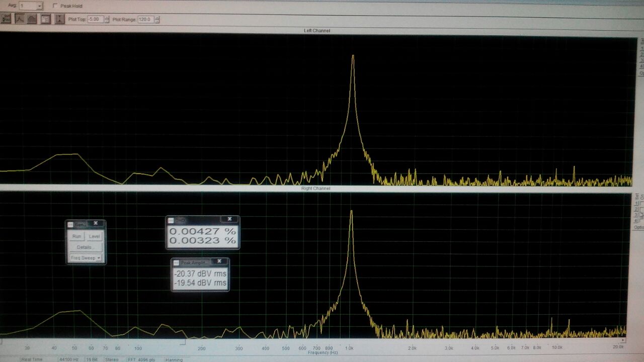
Task: Open generator Details button
Action: coord(85,247)
